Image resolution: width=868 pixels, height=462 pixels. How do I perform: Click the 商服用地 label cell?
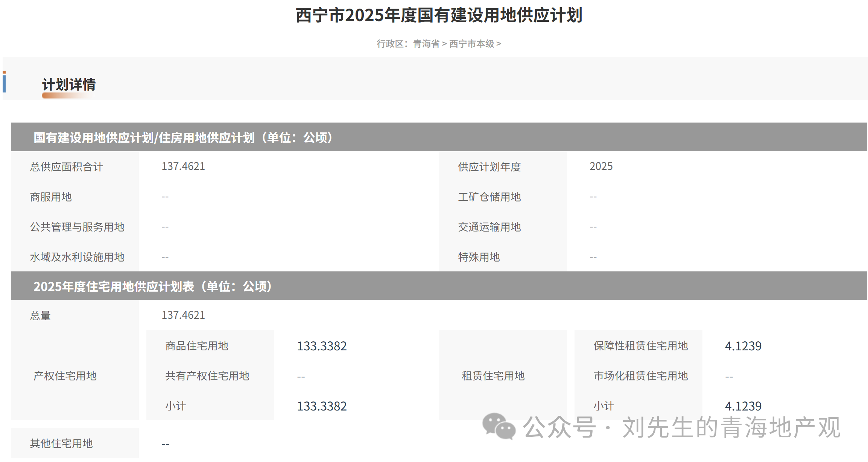(51, 197)
